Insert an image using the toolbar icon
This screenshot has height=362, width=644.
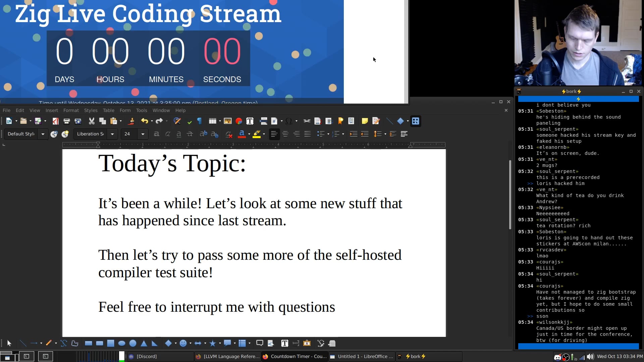(x=228, y=121)
